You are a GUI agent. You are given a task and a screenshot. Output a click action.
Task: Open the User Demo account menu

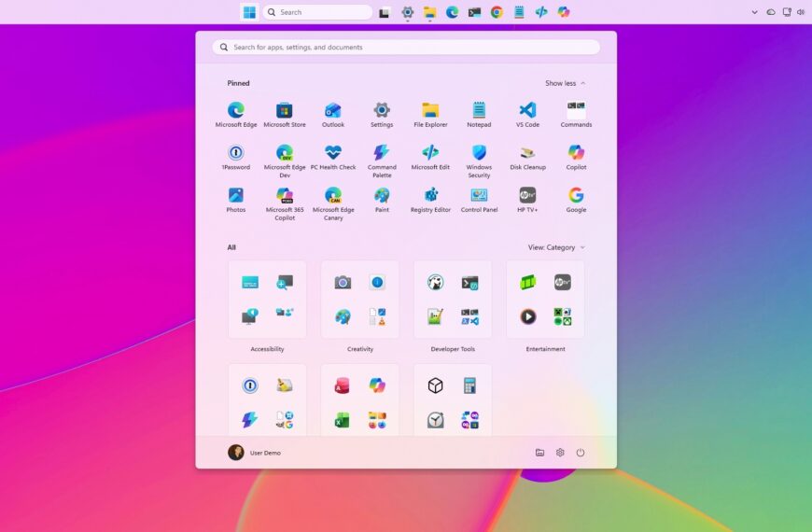[x=254, y=453]
